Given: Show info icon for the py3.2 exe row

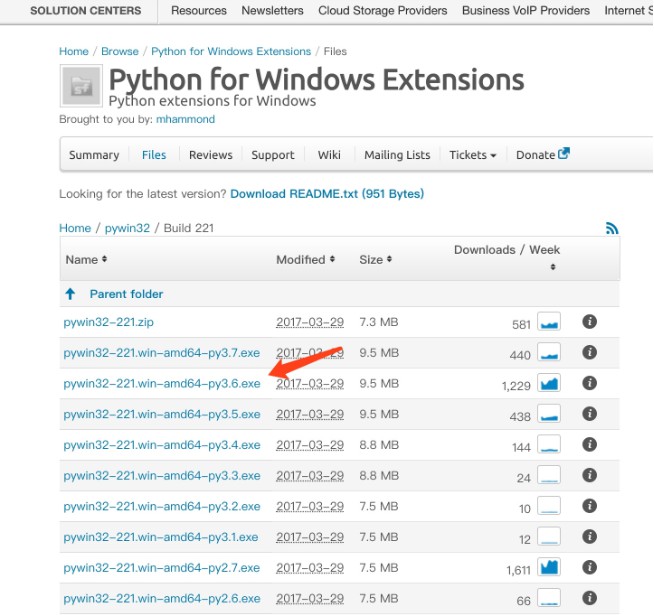Looking at the screenshot, I should [x=589, y=506].
